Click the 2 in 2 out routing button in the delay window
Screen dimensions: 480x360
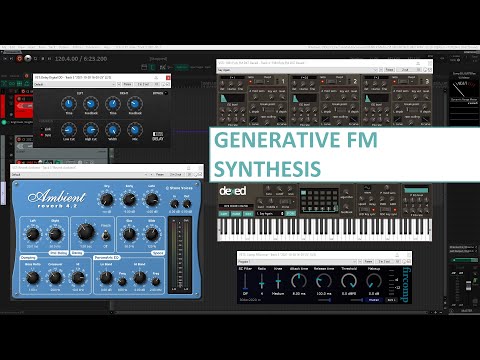pos(143,84)
